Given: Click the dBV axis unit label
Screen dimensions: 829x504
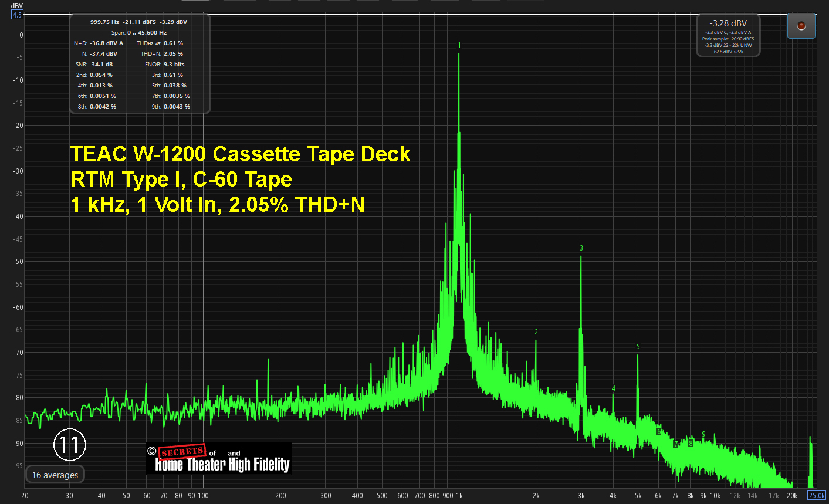Looking at the screenshot, I should pyautogui.click(x=17, y=6).
